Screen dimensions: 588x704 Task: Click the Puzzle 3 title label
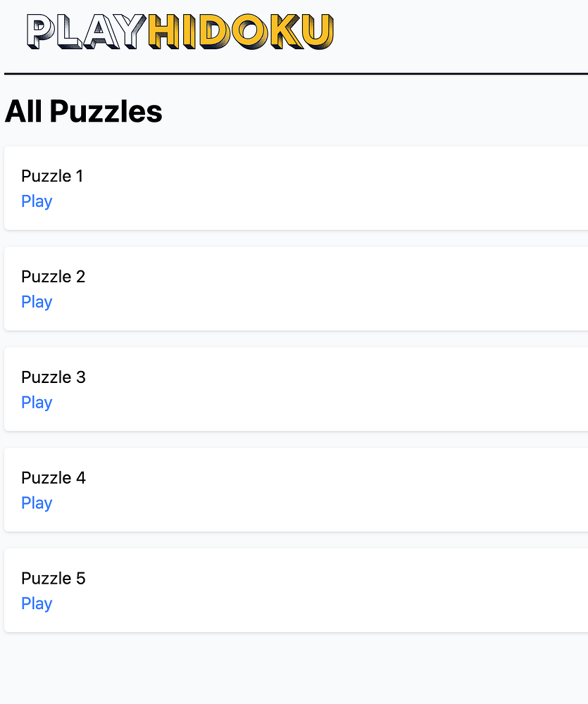[x=53, y=377]
